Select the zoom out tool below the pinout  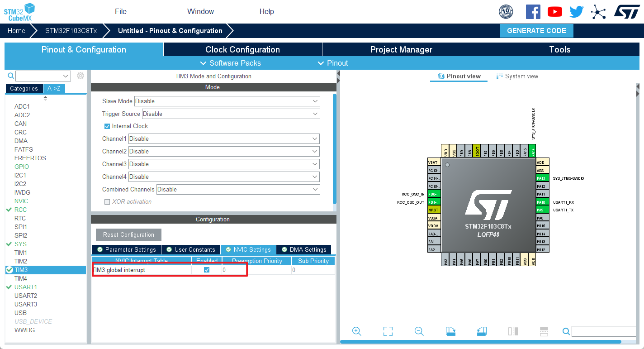click(x=419, y=331)
